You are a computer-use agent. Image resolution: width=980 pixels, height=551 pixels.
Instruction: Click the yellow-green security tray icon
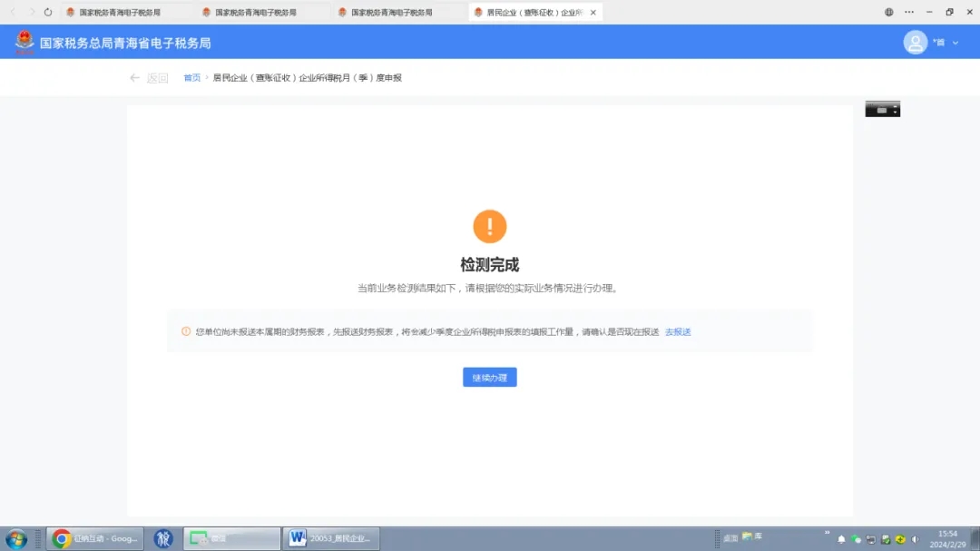pos(900,539)
